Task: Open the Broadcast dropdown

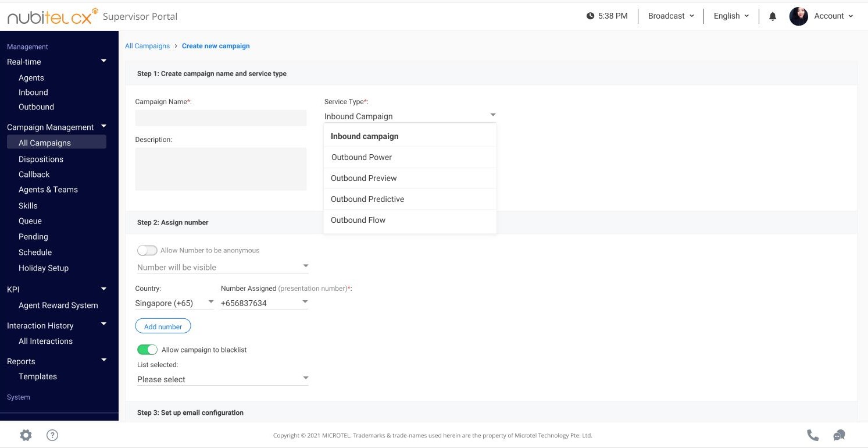Action: pos(671,16)
